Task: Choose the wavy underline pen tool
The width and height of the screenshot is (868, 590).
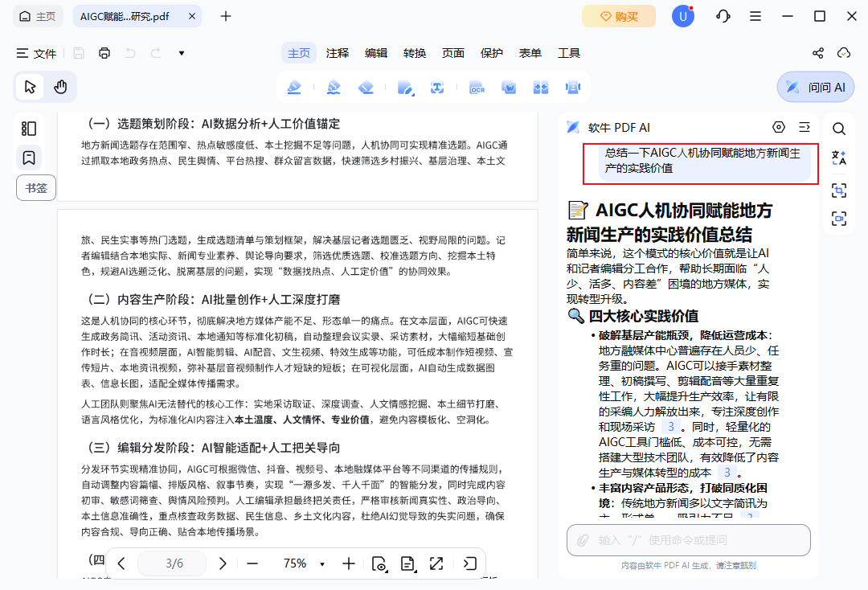Action: click(334, 88)
